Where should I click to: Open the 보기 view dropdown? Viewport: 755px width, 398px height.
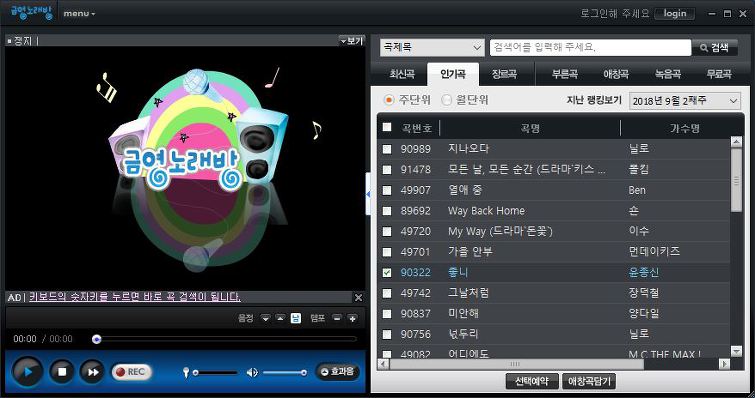[352, 41]
